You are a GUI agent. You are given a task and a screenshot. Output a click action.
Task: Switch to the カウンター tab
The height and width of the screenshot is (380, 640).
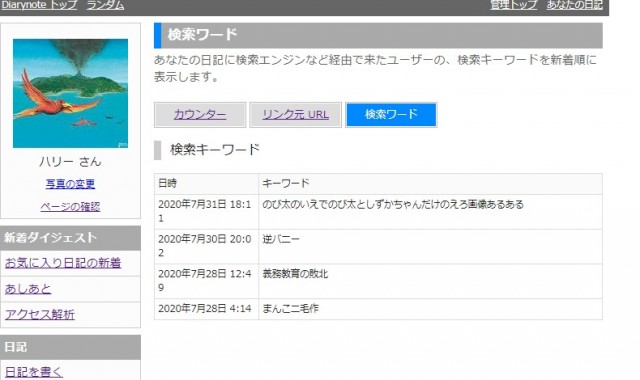[200, 115]
